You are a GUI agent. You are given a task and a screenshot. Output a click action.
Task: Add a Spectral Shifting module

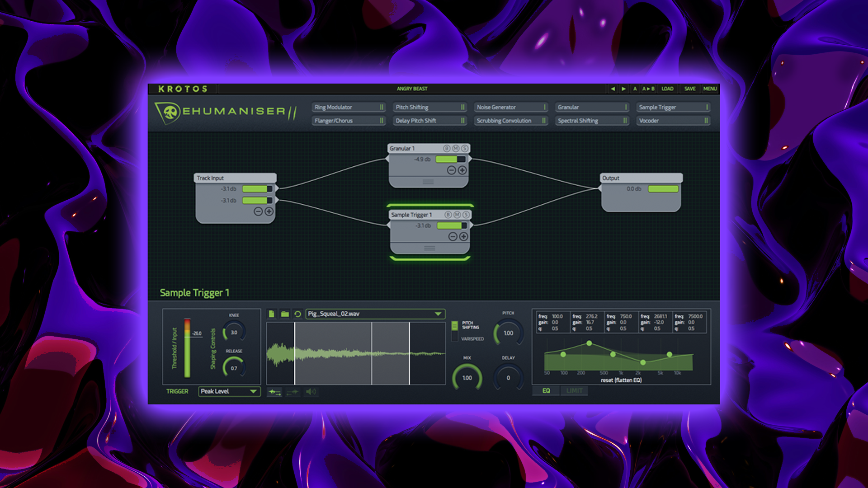pyautogui.click(x=592, y=121)
